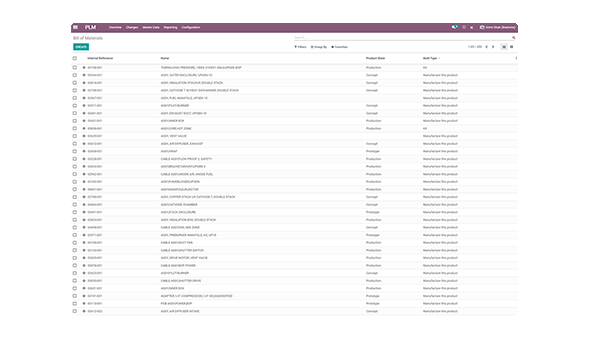590x360 pixels.
Task: Click the X tools icon in top bar
Action: pos(471,27)
